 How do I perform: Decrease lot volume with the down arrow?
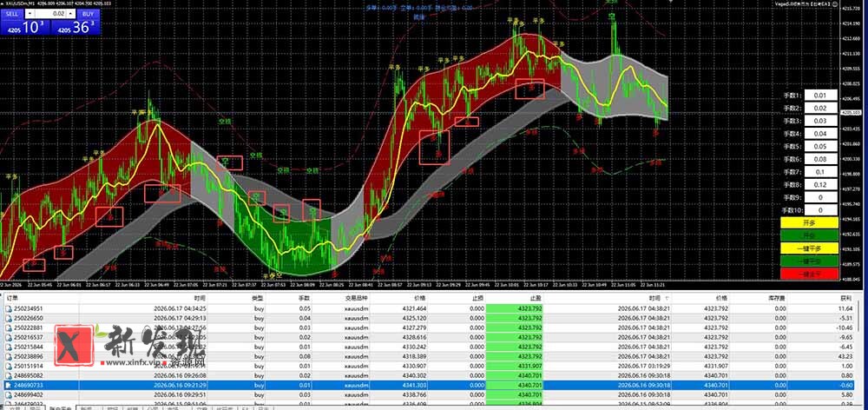pos(30,13)
